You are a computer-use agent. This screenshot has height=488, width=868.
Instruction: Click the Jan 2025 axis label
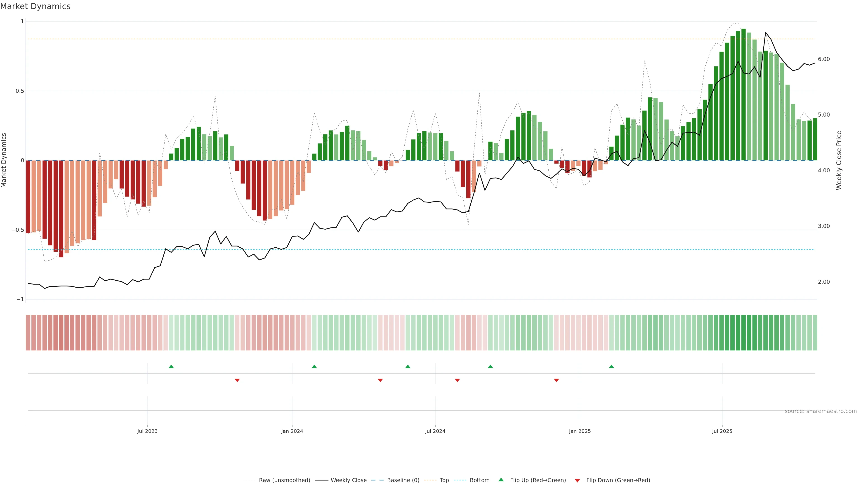pyautogui.click(x=580, y=431)
